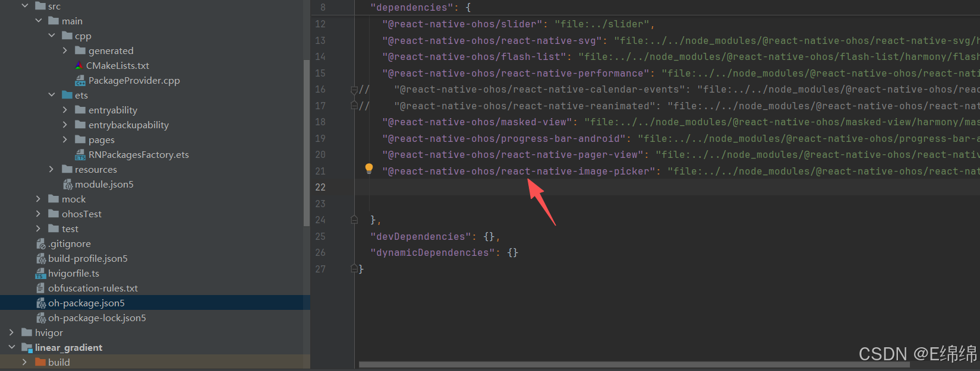This screenshot has width=980, height=371.
Task: Click the ets folder icon
Action: pos(67,95)
